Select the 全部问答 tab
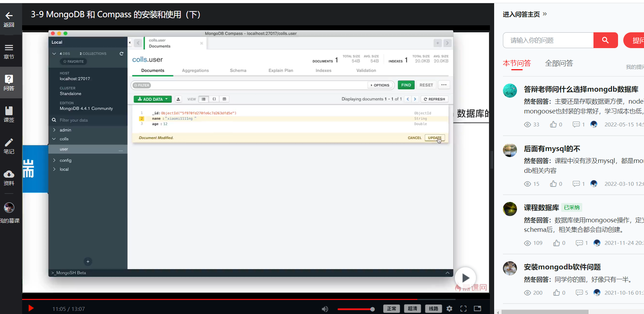The image size is (644, 314). tap(559, 63)
